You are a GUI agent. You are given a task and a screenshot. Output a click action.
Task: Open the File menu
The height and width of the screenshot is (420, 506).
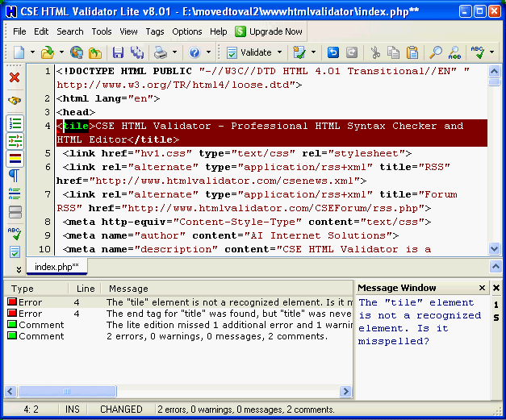pos(19,31)
